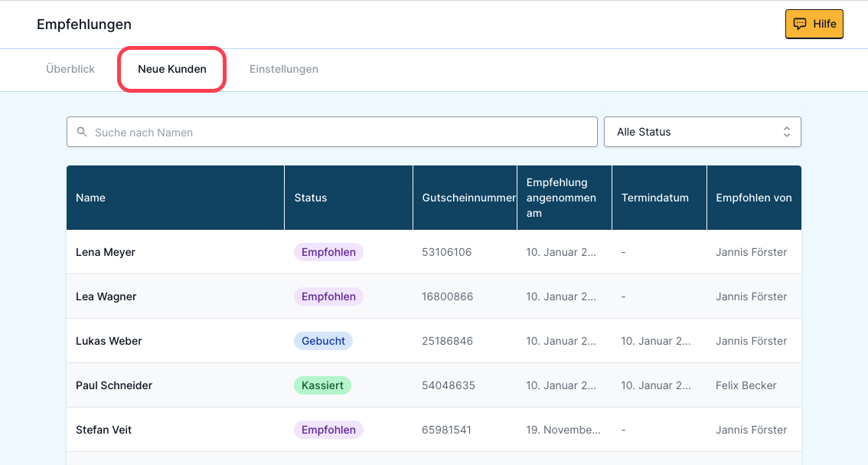Click the Empfohlen von column header
The width and height of the screenshot is (868, 465).
753,198
